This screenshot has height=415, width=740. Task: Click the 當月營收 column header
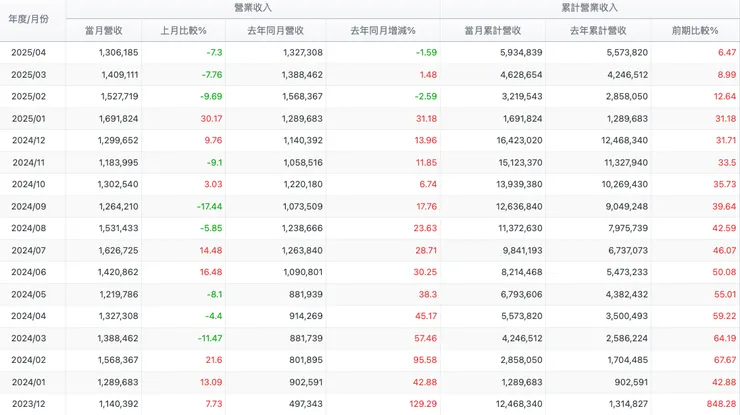pyautogui.click(x=104, y=31)
